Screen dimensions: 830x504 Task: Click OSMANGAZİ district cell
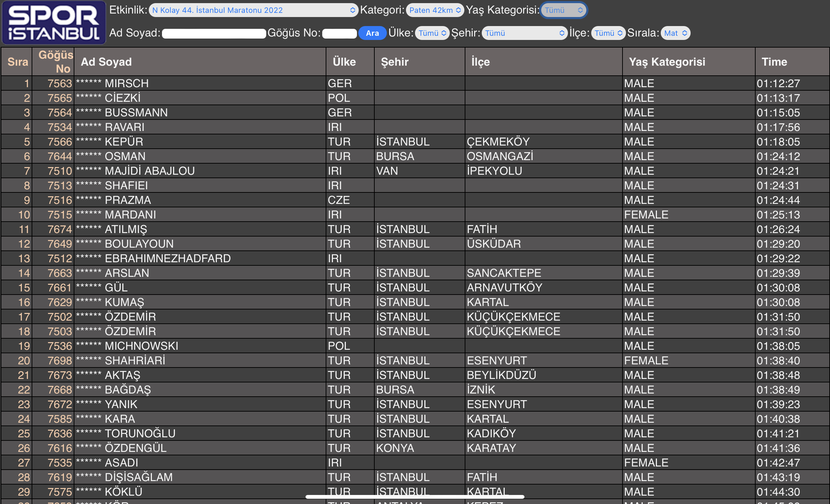(x=544, y=157)
